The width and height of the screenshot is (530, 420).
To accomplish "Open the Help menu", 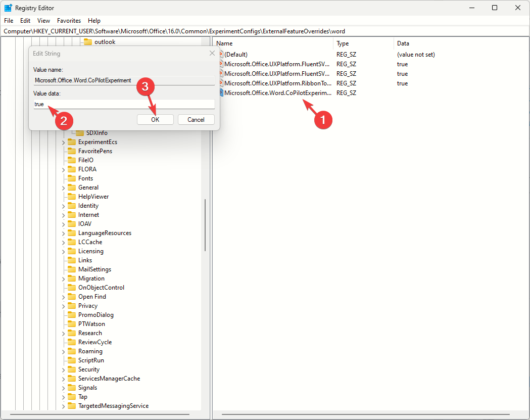I will tap(94, 21).
